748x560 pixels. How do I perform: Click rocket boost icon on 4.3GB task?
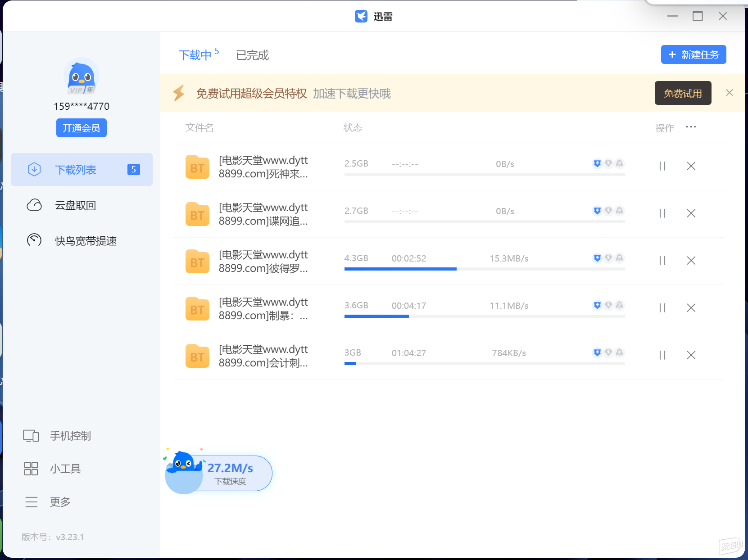620,258
